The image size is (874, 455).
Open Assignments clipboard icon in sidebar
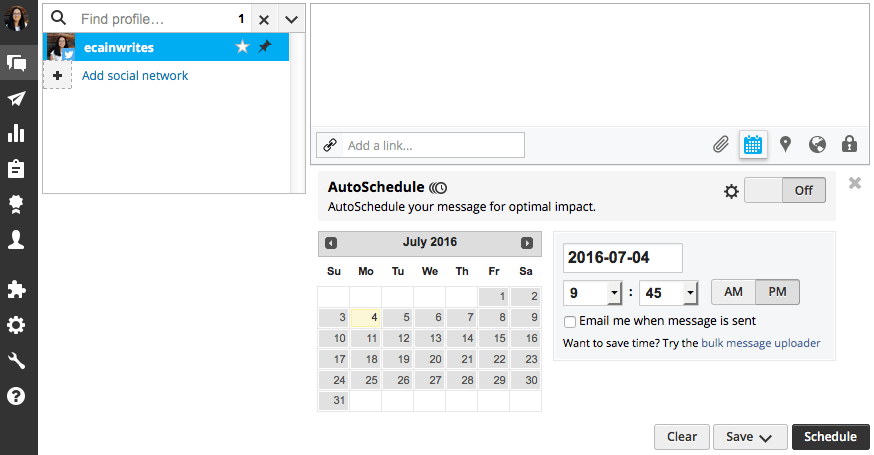pos(17,168)
